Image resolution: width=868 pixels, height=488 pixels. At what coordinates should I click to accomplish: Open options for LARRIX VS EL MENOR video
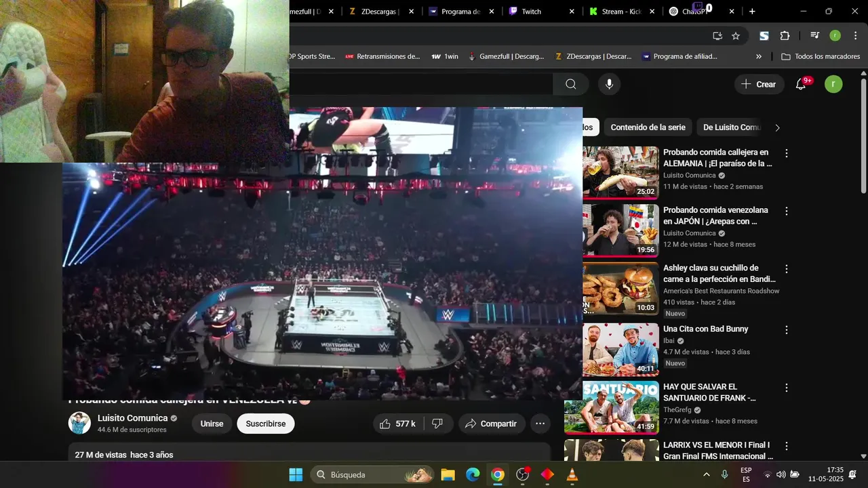pyautogui.click(x=787, y=446)
